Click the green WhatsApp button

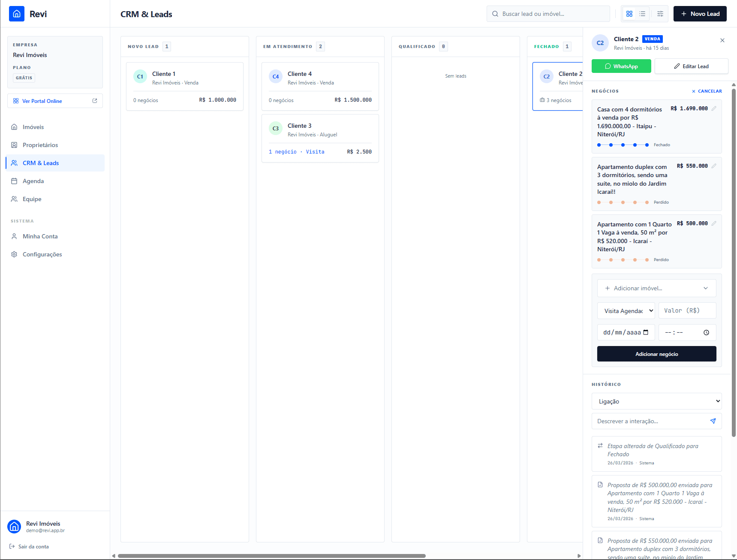pyautogui.click(x=621, y=66)
